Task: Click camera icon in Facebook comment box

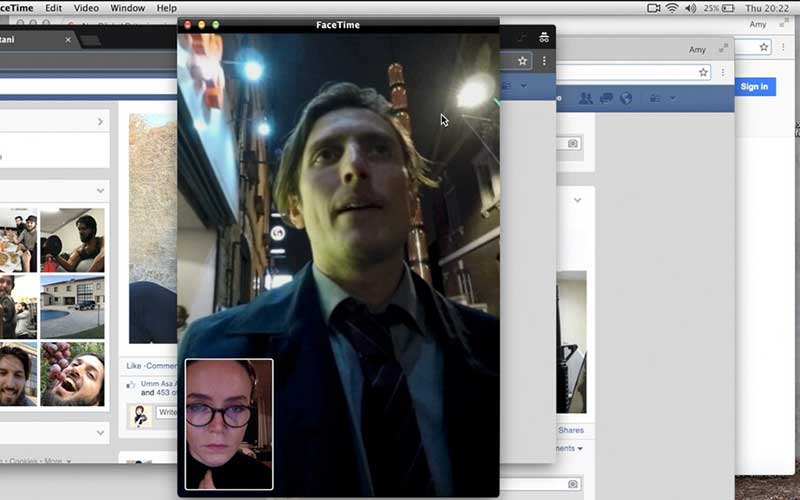Action: point(572,144)
